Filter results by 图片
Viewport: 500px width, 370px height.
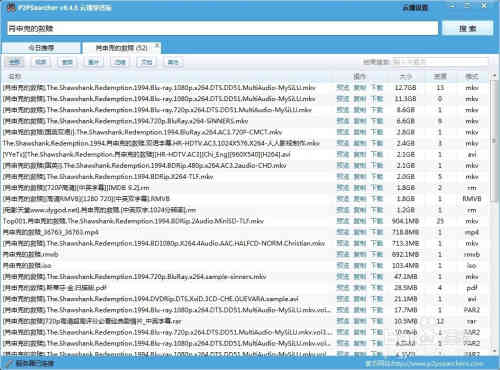(93, 62)
